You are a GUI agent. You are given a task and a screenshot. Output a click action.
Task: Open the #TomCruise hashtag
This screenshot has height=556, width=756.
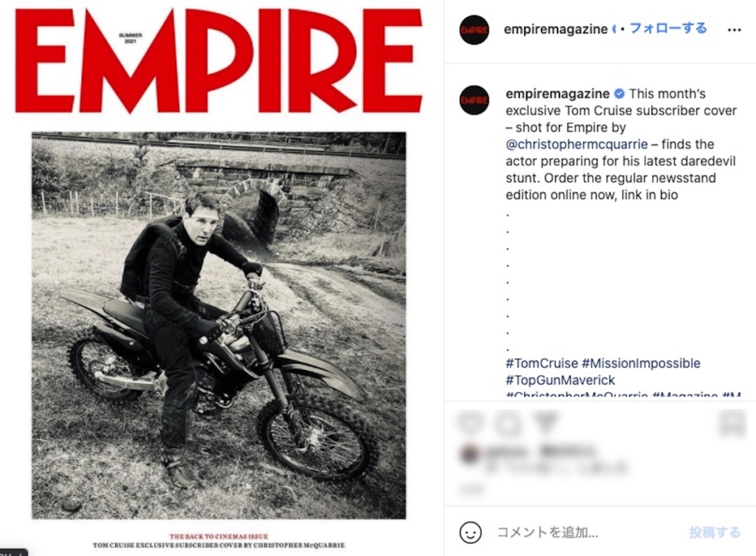[x=541, y=363]
